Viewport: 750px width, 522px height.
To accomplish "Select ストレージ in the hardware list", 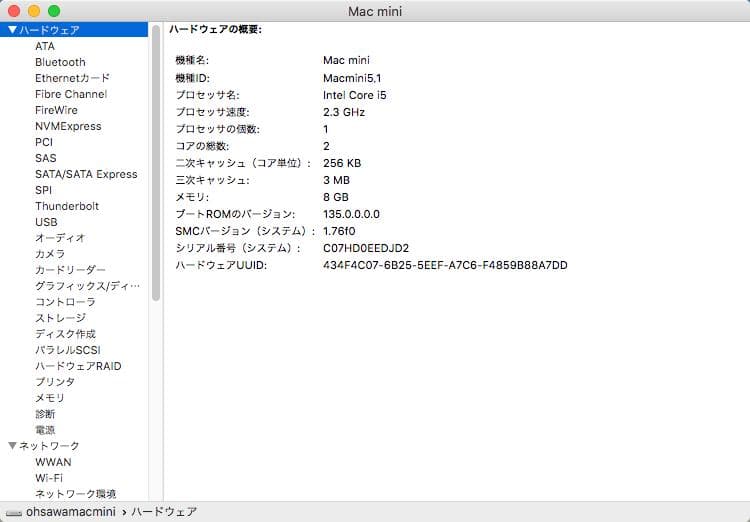I will pyautogui.click(x=60, y=318).
